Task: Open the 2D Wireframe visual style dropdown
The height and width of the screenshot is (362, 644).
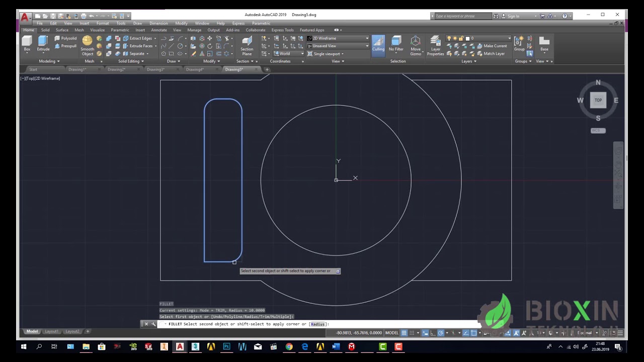Action: 338,38
